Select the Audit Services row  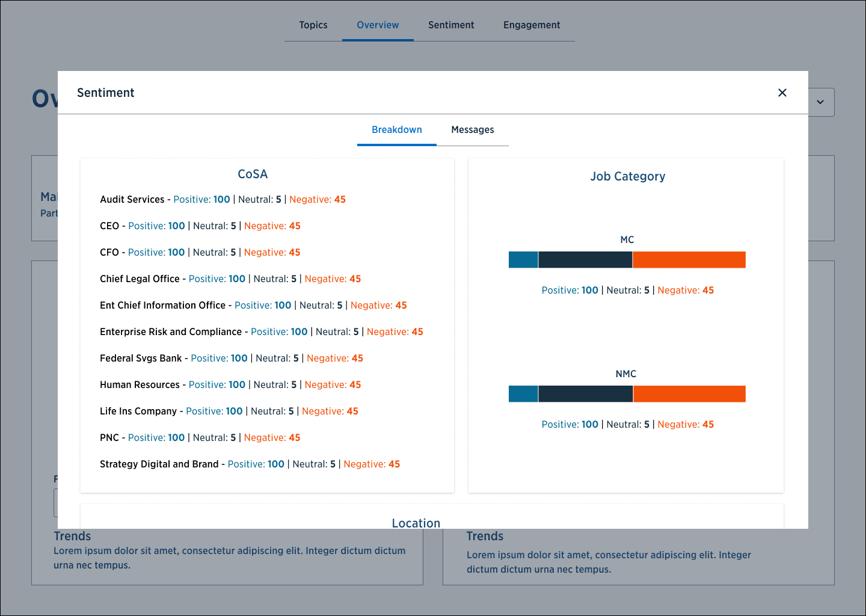[x=223, y=200]
